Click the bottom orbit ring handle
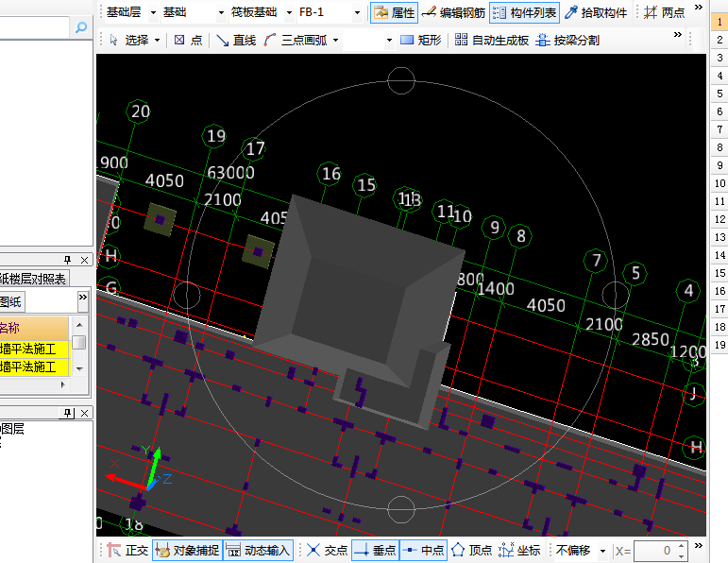 coord(401,509)
